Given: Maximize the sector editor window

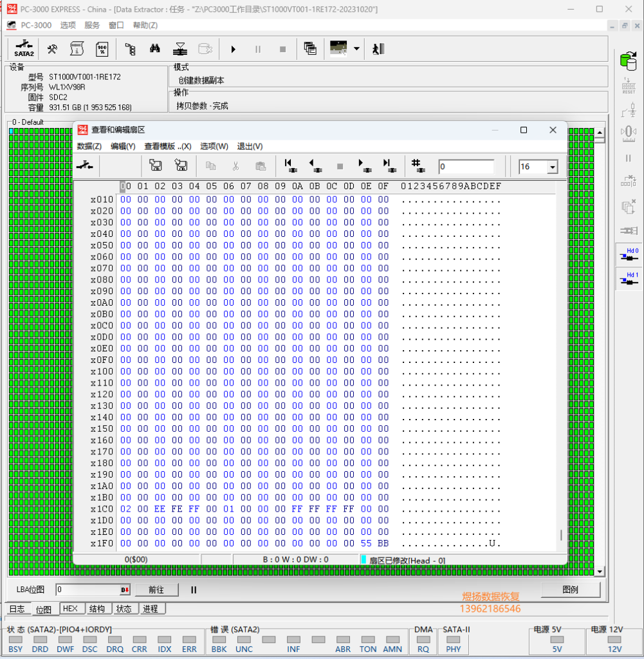Looking at the screenshot, I should coord(524,130).
